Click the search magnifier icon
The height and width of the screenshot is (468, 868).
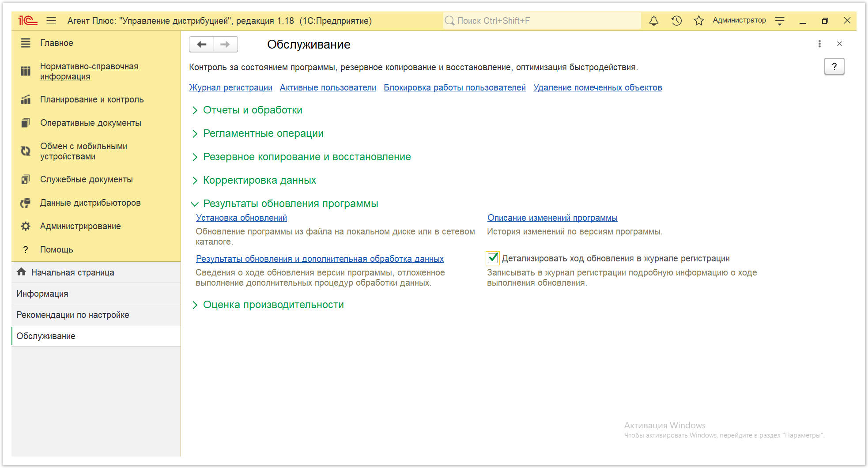[x=449, y=21]
